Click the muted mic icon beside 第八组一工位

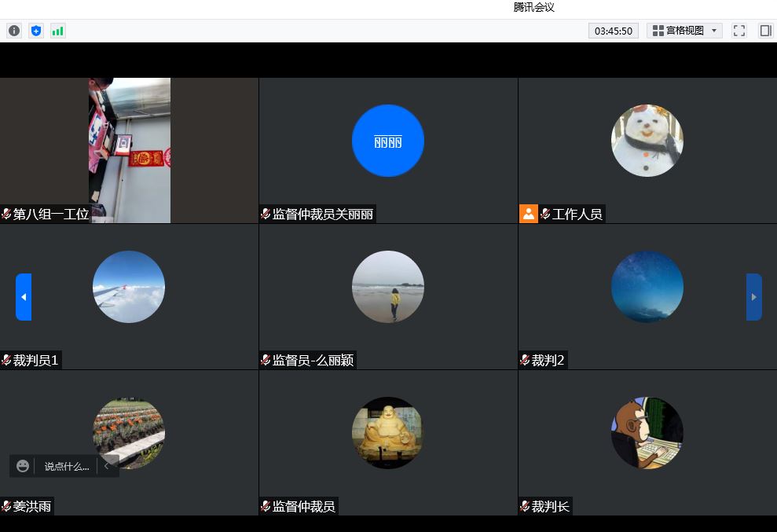(x=6, y=214)
